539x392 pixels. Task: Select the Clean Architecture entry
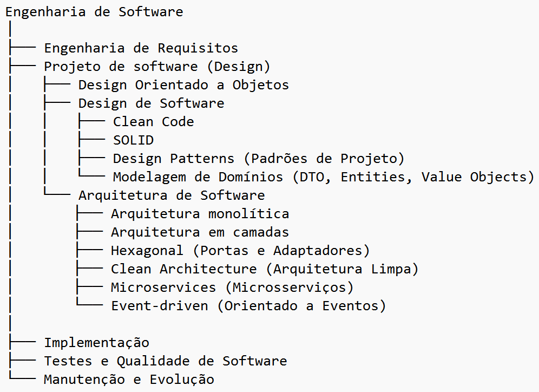[x=265, y=269]
